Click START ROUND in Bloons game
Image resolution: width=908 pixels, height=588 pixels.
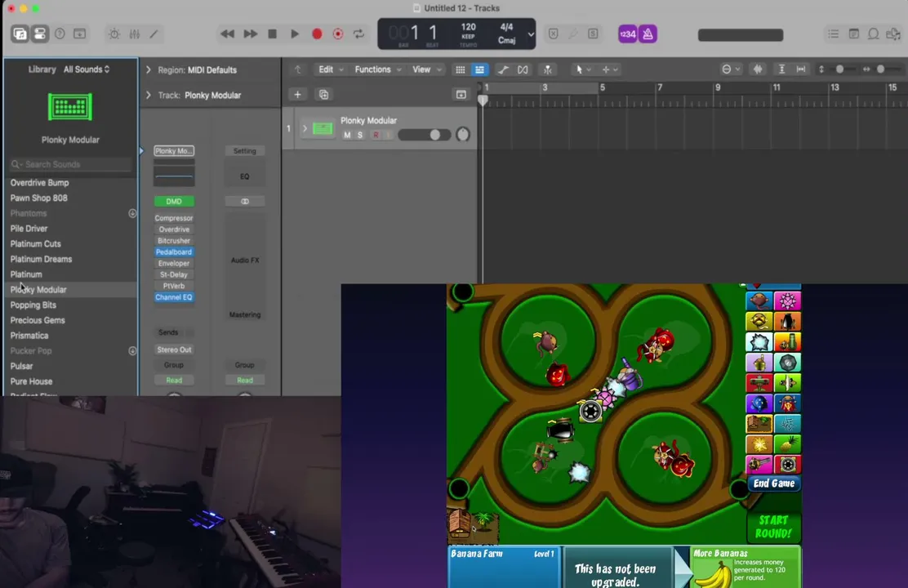pos(773,528)
